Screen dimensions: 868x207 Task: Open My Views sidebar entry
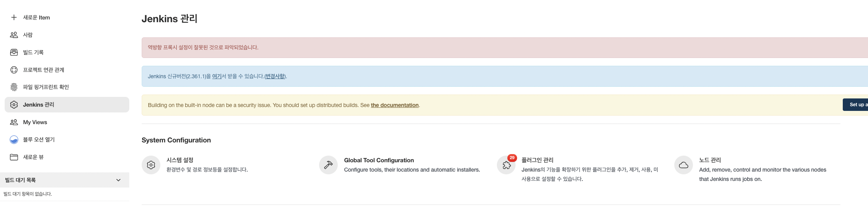[x=67, y=122]
